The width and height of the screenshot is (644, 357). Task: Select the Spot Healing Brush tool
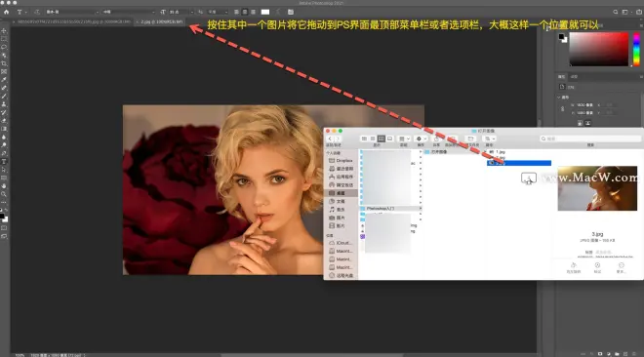click(x=4, y=88)
